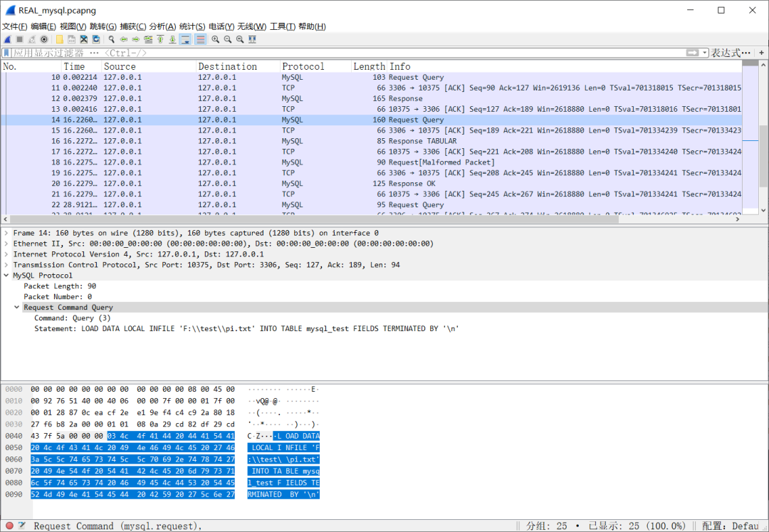Save the capture file from the toolbar

click(x=72, y=39)
